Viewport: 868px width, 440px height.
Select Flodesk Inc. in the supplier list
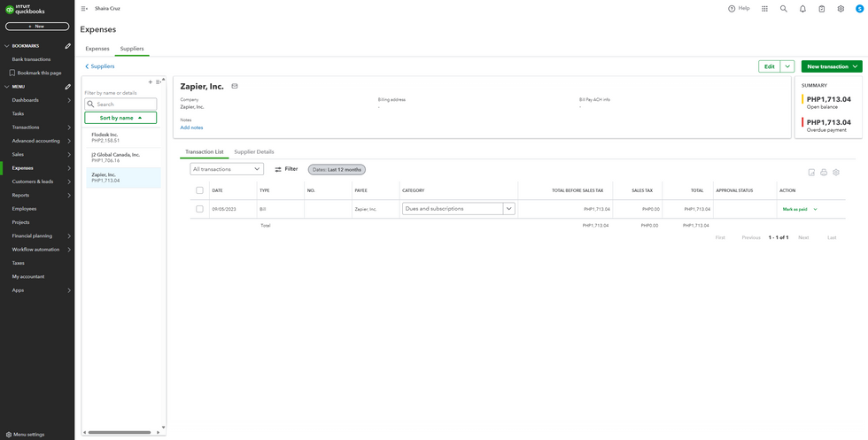tap(123, 138)
